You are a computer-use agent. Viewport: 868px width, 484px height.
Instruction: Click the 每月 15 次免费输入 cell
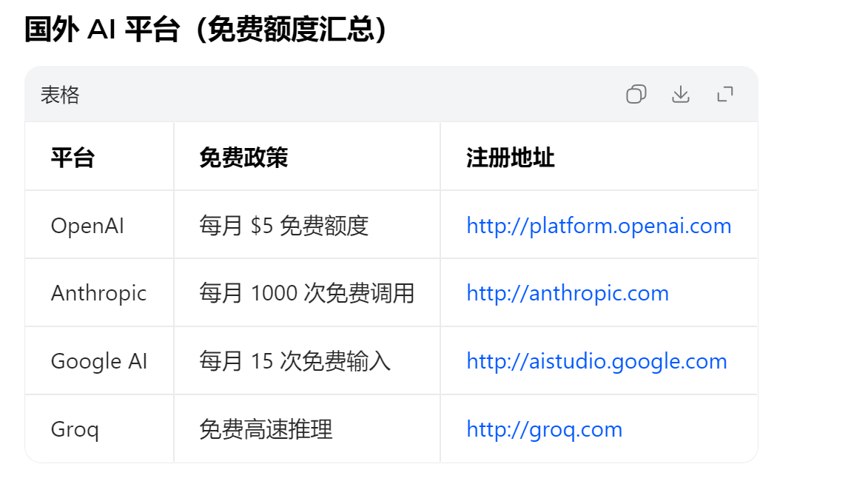[296, 360]
